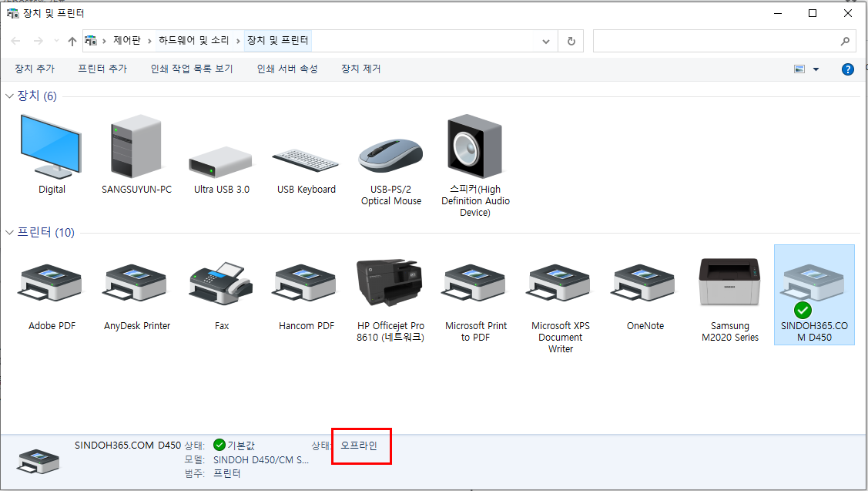Click the back navigation arrow
868x491 pixels.
point(16,41)
